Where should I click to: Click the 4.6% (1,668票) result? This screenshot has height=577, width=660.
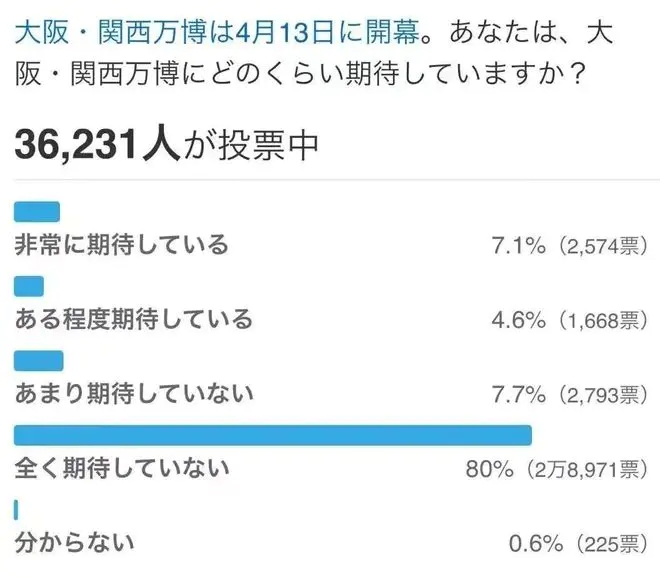click(x=571, y=320)
